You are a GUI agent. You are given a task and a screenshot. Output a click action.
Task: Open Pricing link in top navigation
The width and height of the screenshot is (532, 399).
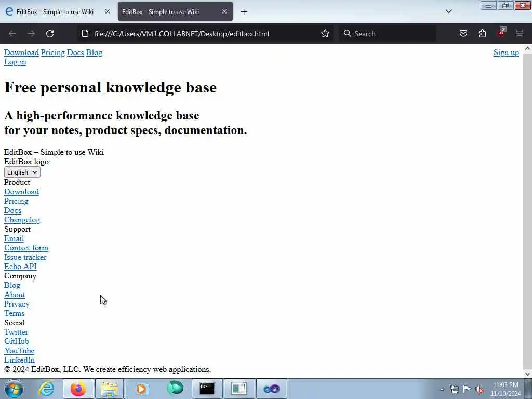pos(52,52)
